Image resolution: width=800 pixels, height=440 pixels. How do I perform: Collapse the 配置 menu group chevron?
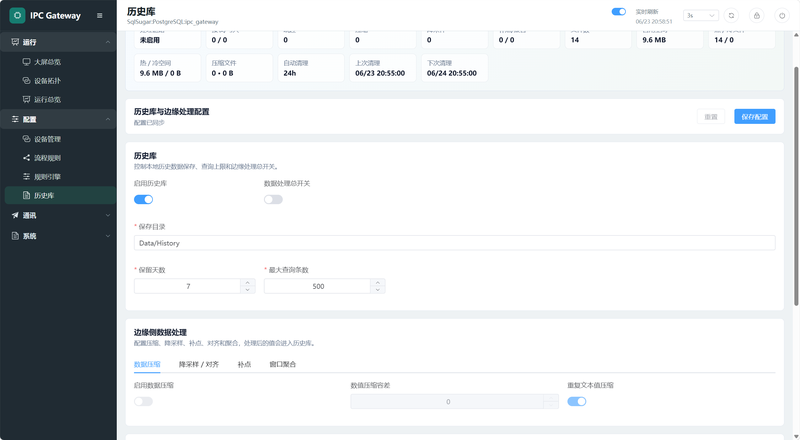point(108,119)
